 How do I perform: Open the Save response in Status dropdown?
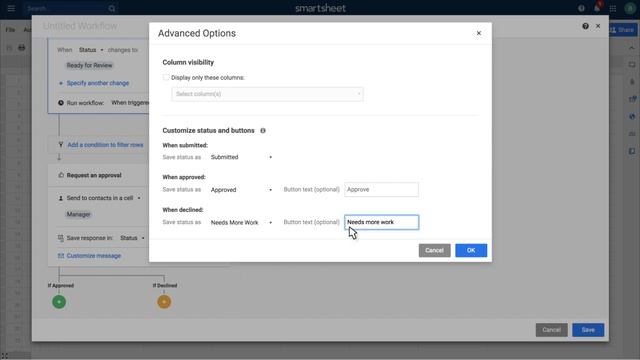[x=132, y=238]
